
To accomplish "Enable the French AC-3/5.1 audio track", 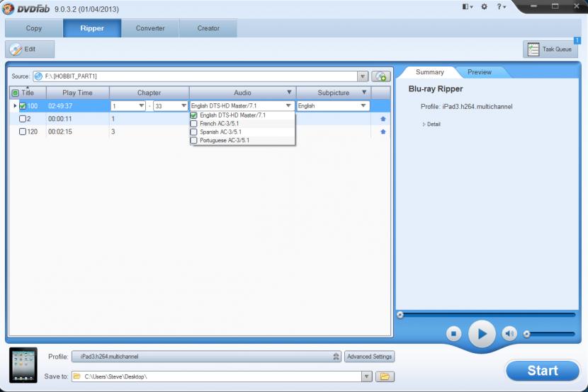I will 194,124.
